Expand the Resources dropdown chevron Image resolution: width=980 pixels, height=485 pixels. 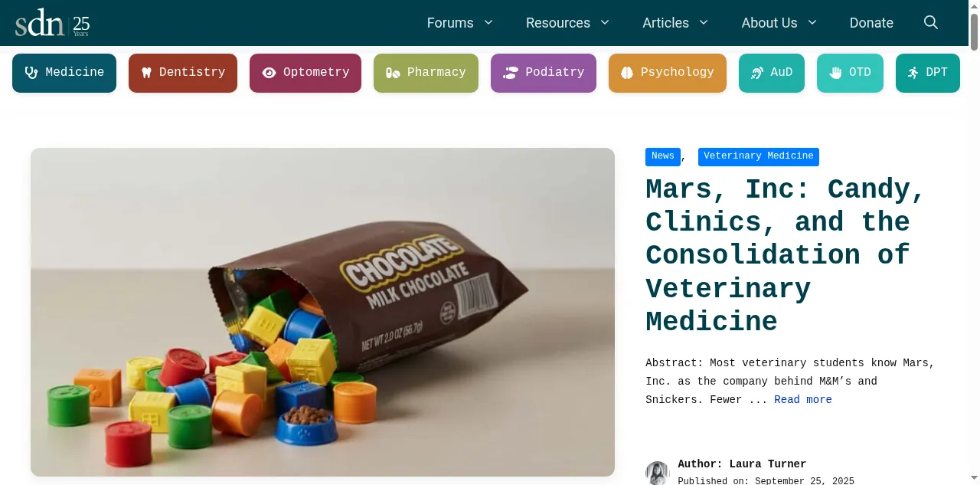(605, 23)
